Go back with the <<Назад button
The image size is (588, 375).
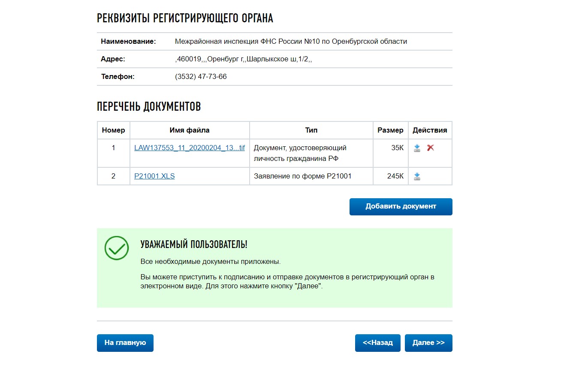click(378, 343)
